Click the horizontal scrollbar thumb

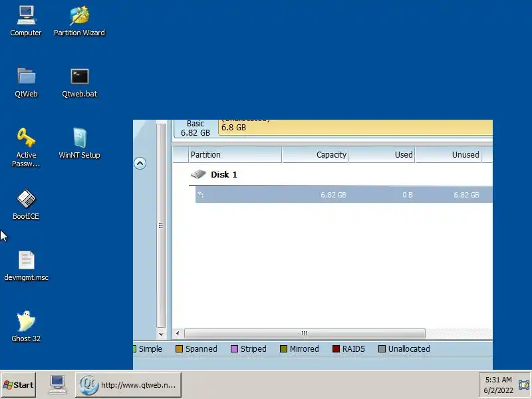tap(305, 333)
